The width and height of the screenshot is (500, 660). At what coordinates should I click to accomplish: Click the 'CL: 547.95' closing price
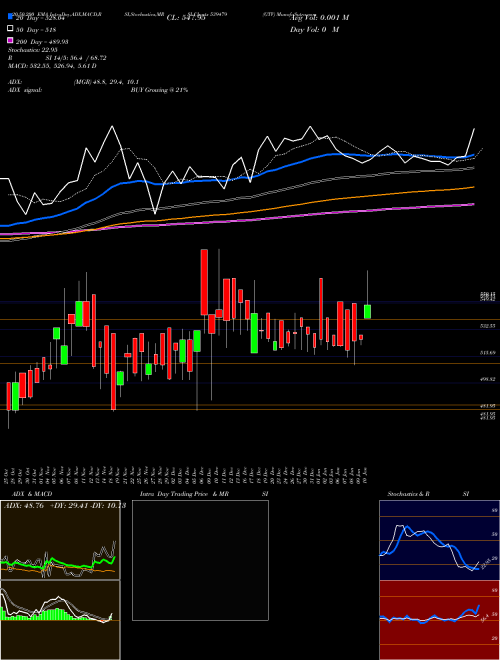coord(186,18)
